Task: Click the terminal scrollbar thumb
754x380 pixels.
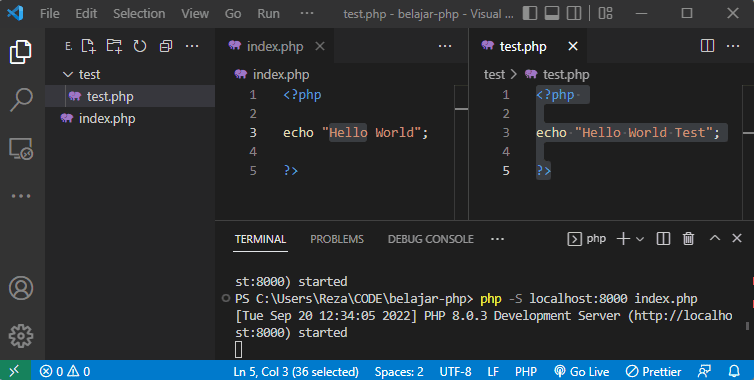Action: tap(747, 326)
